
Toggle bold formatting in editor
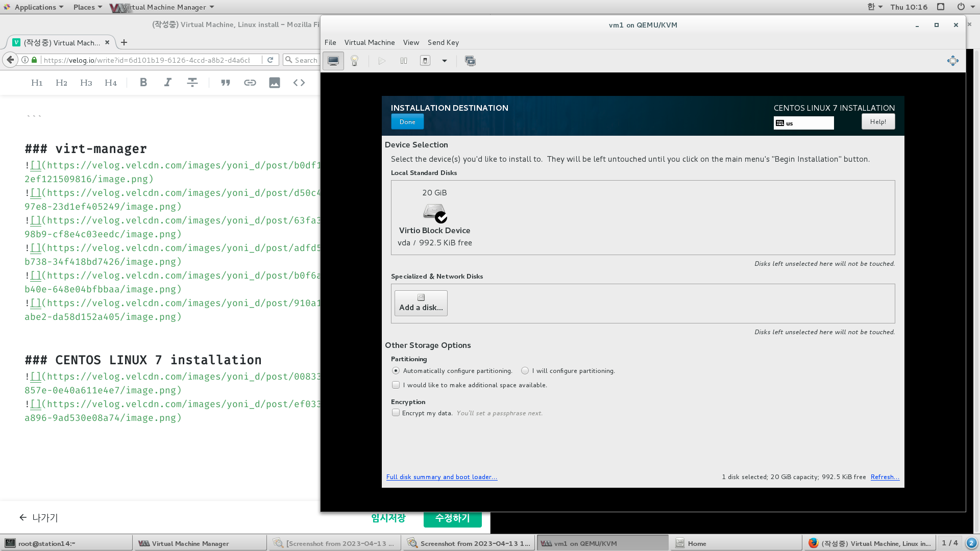pos(143,83)
